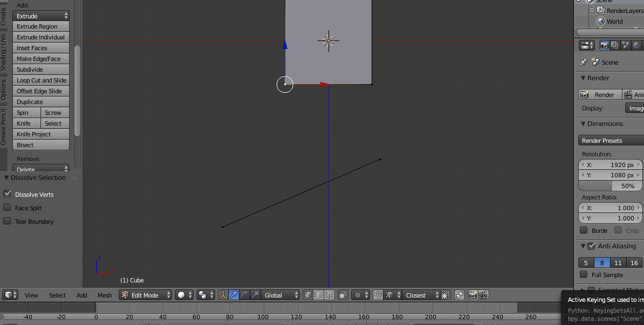Screen dimensions: 644x325
Task: Uncheck the Dissolve Verts checkbox
Action: coord(7,194)
